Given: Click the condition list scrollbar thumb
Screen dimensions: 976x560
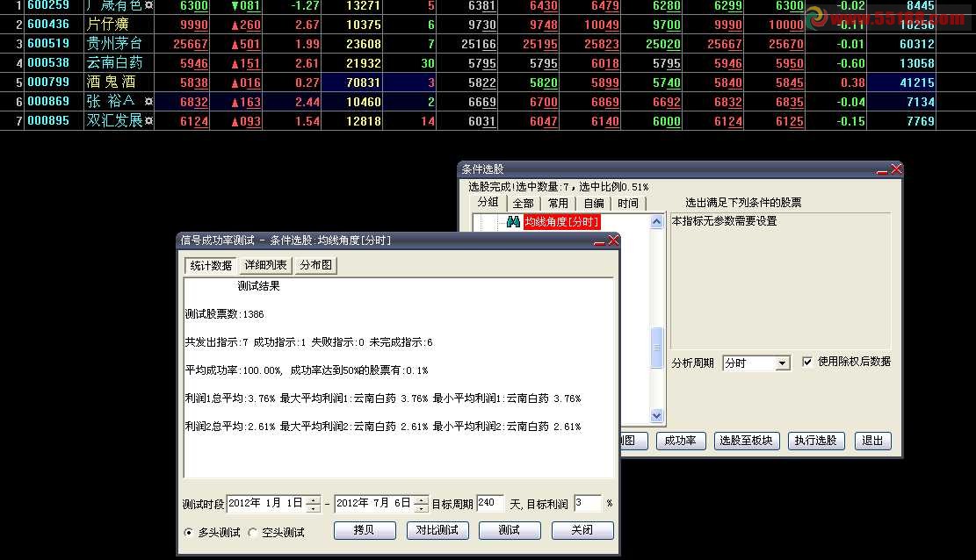Looking at the screenshot, I should [657, 348].
